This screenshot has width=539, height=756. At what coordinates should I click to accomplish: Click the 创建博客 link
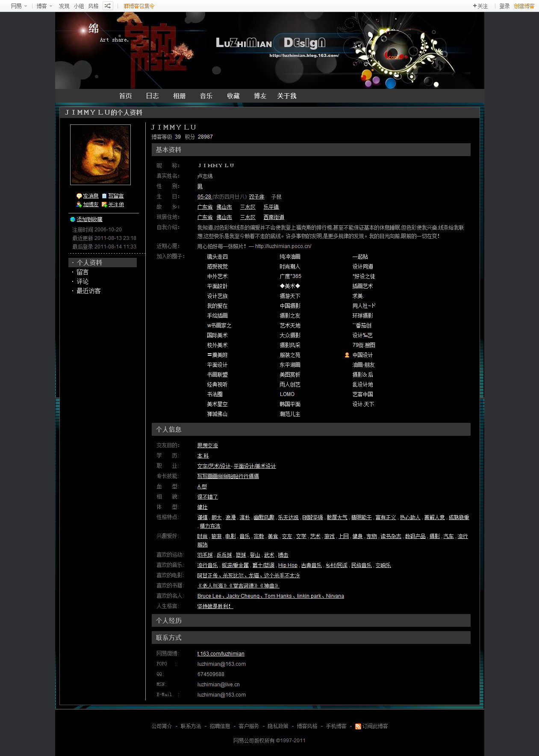tap(524, 6)
